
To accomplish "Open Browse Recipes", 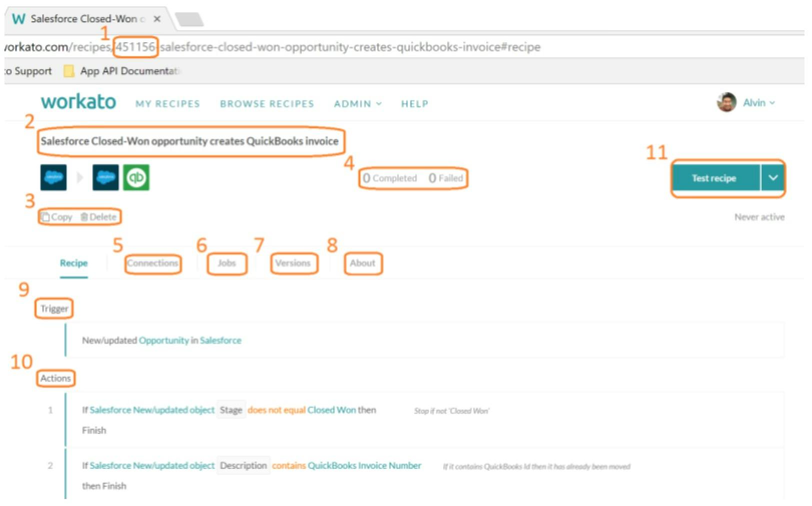I will tap(267, 104).
